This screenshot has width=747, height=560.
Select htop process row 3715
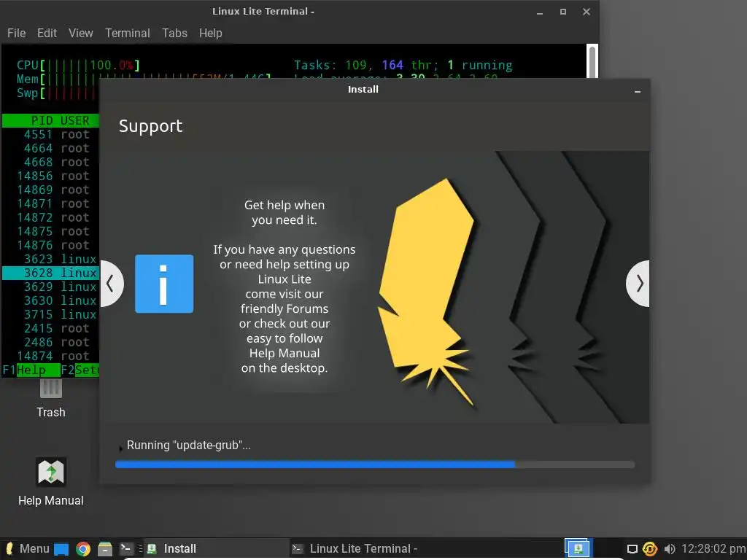50,314
